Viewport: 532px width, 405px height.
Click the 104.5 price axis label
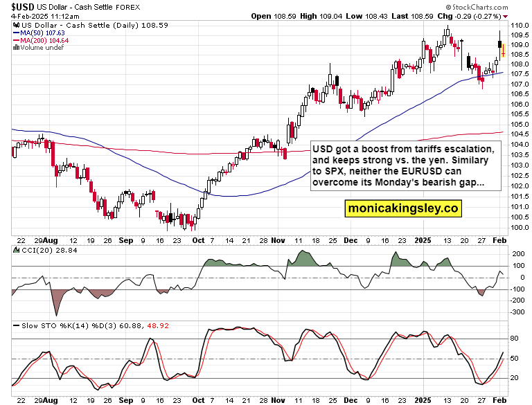click(520, 134)
